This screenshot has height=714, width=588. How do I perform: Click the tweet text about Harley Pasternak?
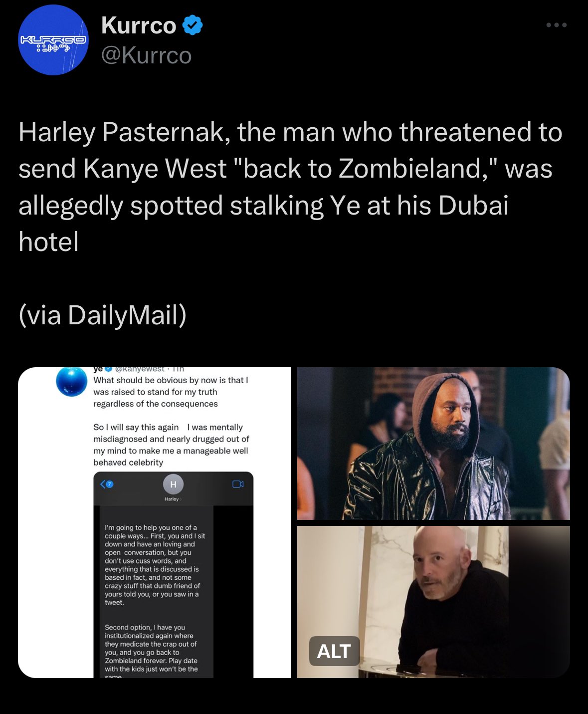coord(290,187)
